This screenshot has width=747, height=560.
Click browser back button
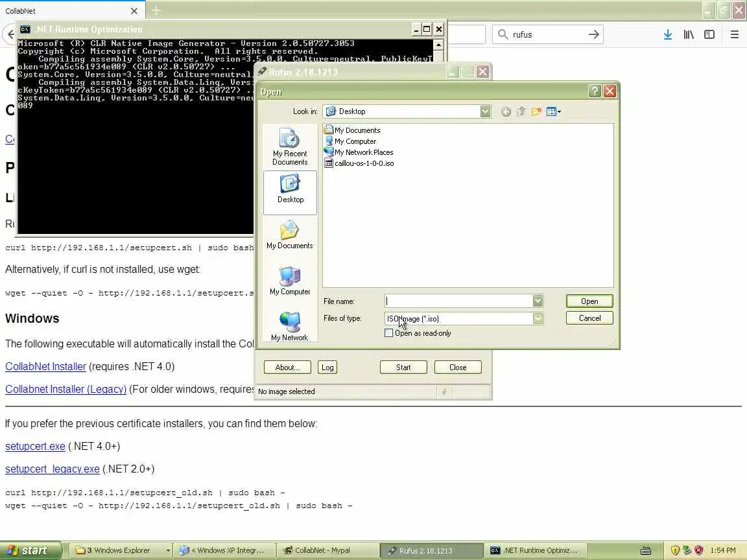[10, 34]
